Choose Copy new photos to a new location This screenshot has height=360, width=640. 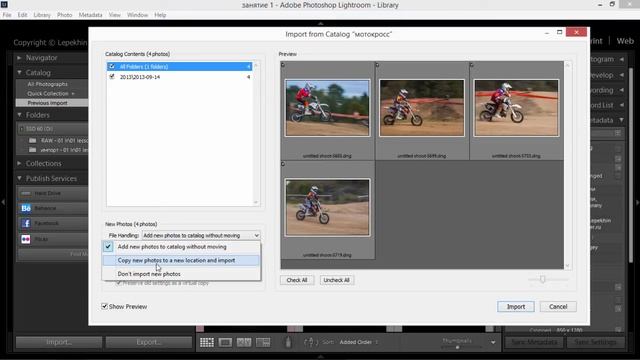(x=181, y=260)
